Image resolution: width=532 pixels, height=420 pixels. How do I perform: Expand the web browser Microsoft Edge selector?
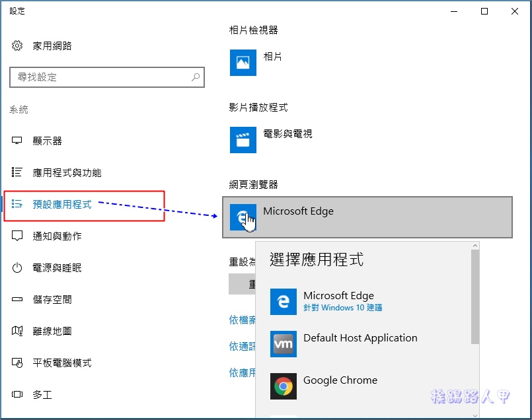[367, 217]
